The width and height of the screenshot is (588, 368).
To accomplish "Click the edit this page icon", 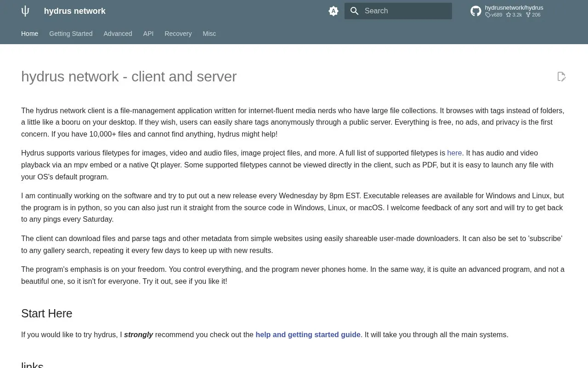I will pos(561,76).
